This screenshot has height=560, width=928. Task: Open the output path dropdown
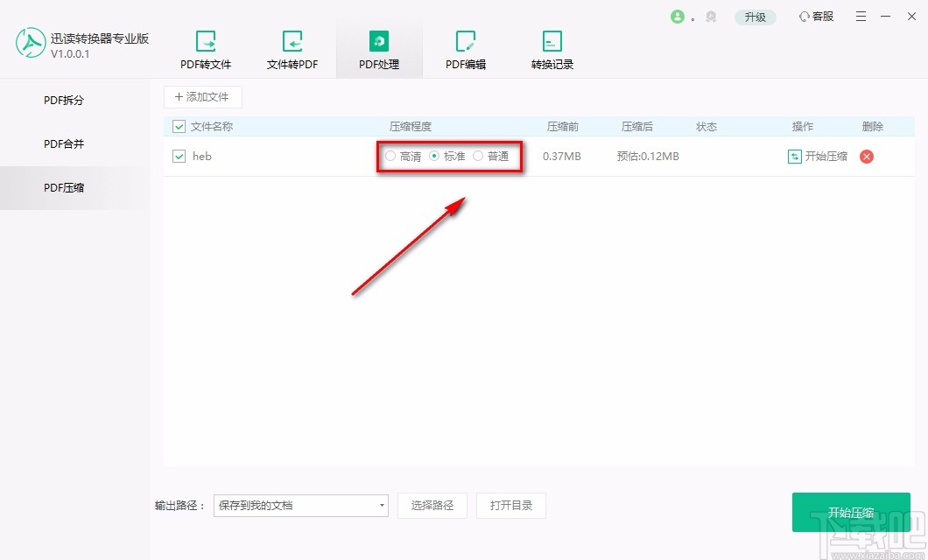pyautogui.click(x=382, y=506)
